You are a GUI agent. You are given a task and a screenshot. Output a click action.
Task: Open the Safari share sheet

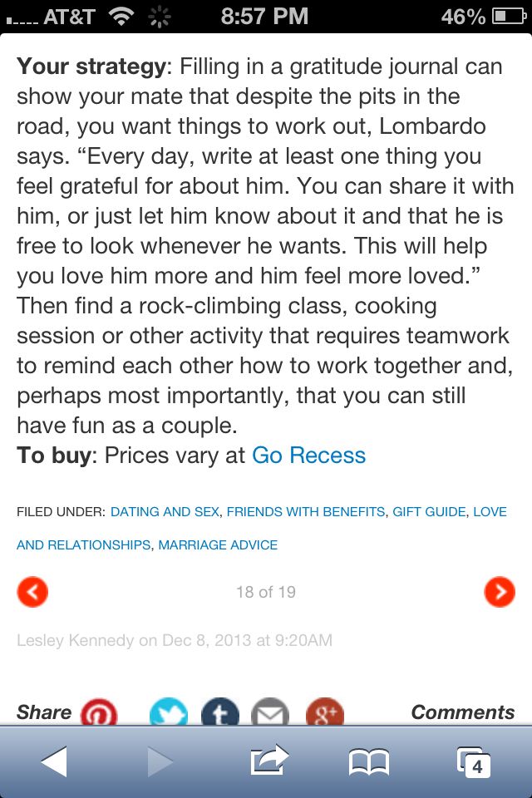pos(268,760)
